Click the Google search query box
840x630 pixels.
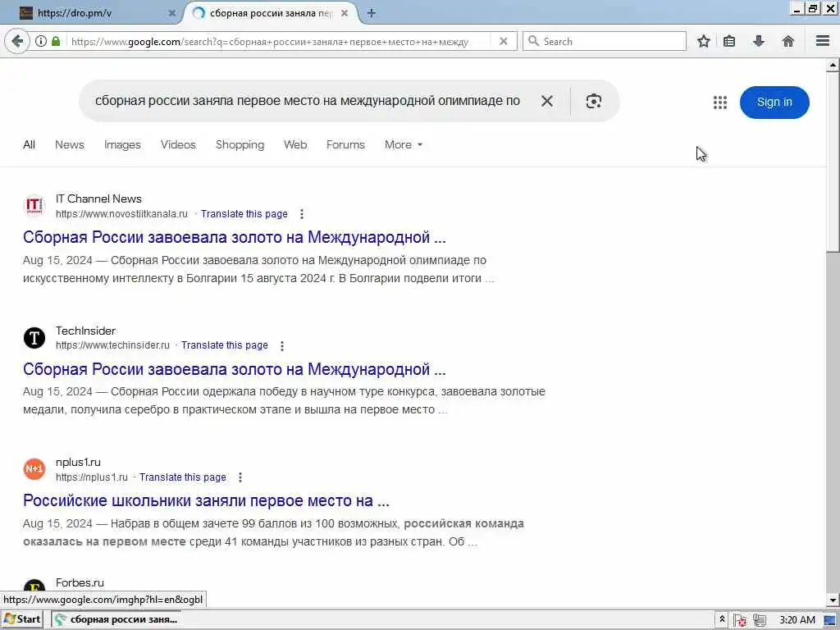click(308, 101)
